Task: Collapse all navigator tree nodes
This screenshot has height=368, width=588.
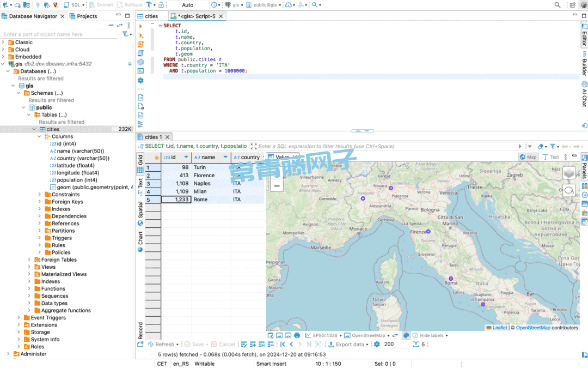Action: 111,25
